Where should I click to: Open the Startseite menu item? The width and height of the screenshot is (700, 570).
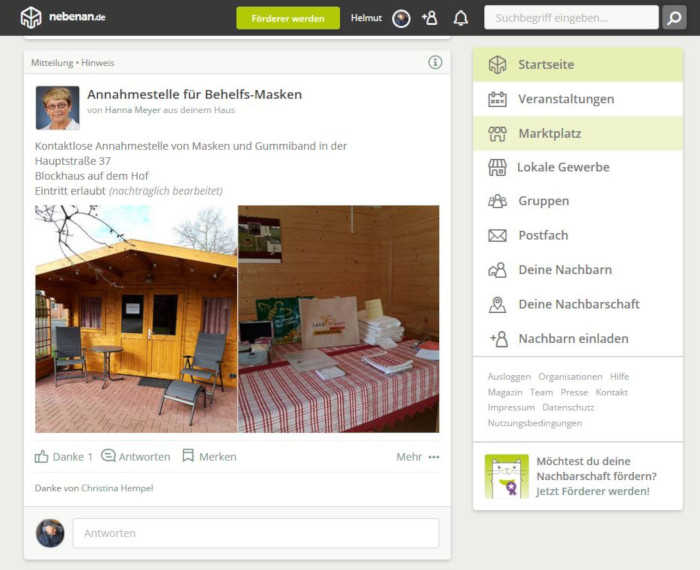click(x=578, y=65)
